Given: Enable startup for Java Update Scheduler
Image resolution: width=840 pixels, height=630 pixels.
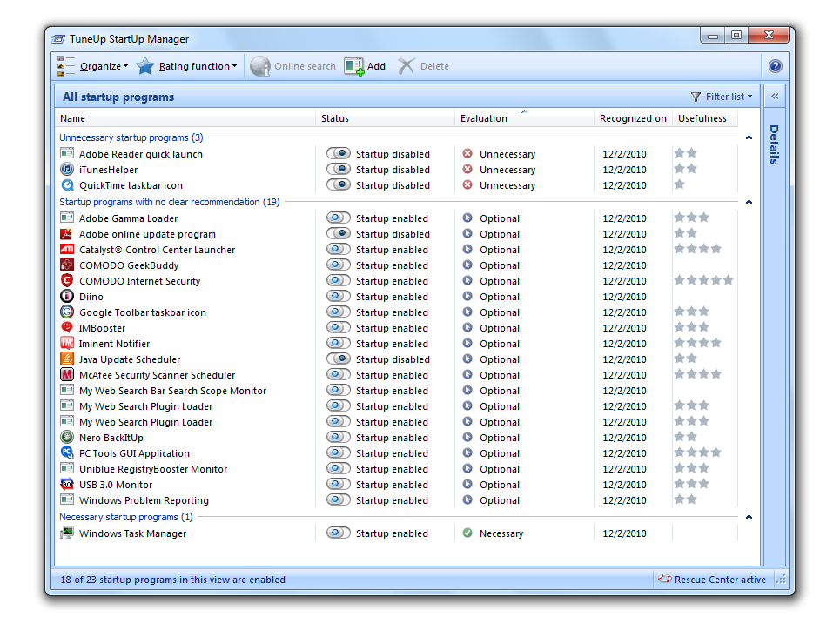Looking at the screenshot, I should point(339,359).
